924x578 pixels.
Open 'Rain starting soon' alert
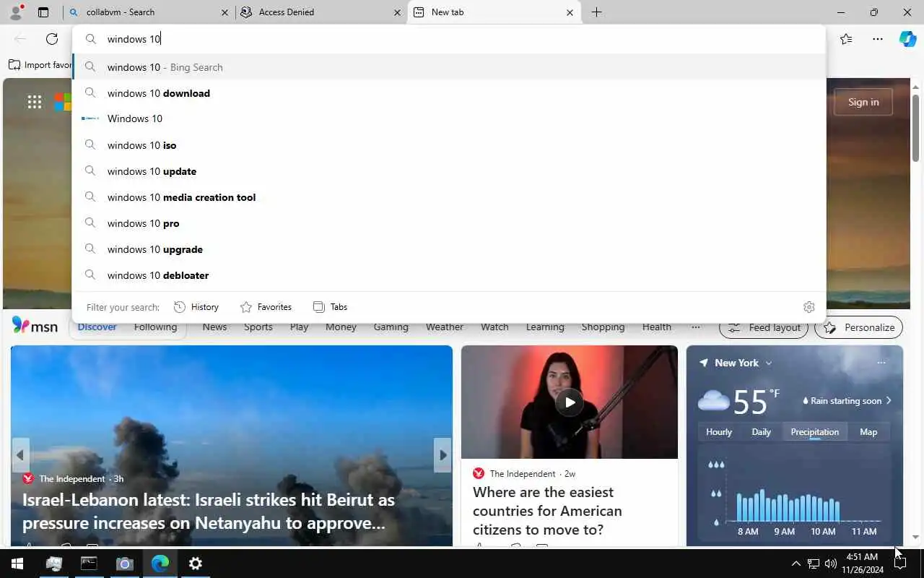(847, 400)
